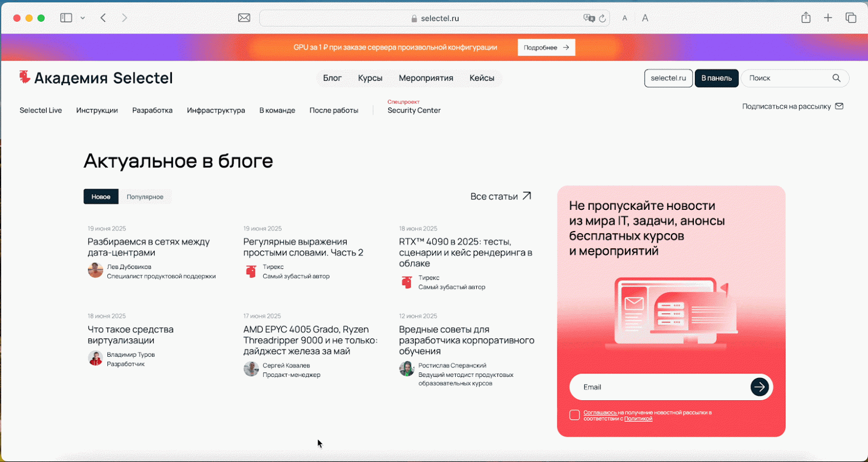Check the Соглашаюсь newsletter consent checkbox
Image resolution: width=868 pixels, height=462 pixels.
coord(575,414)
